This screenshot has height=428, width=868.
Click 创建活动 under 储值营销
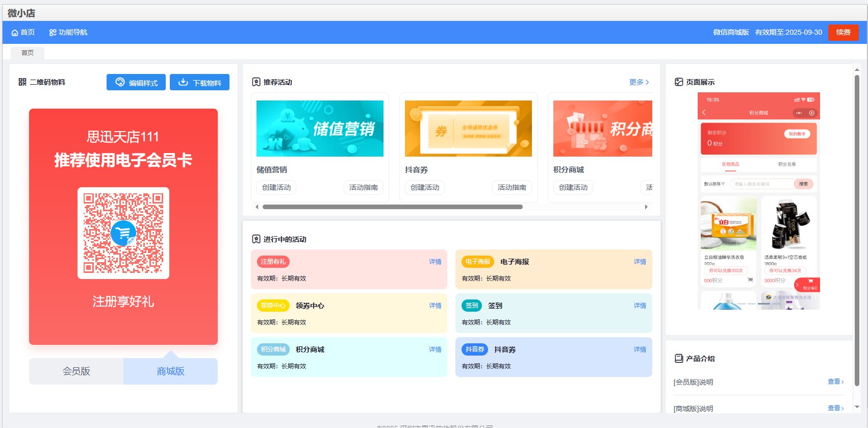point(276,187)
